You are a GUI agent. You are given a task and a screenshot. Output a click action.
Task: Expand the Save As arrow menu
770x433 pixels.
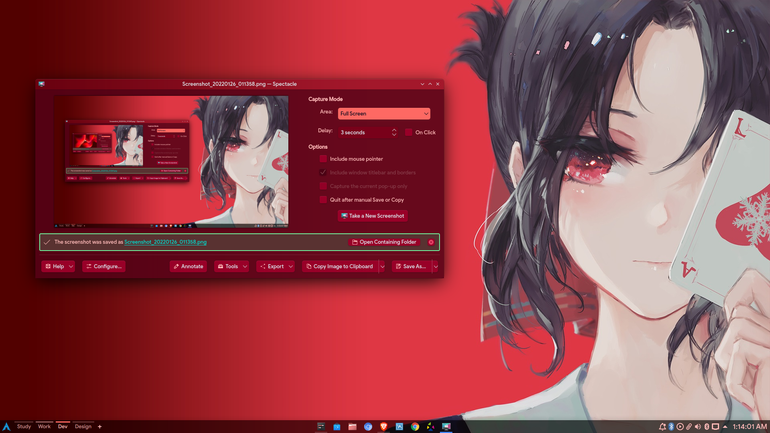point(436,267)
